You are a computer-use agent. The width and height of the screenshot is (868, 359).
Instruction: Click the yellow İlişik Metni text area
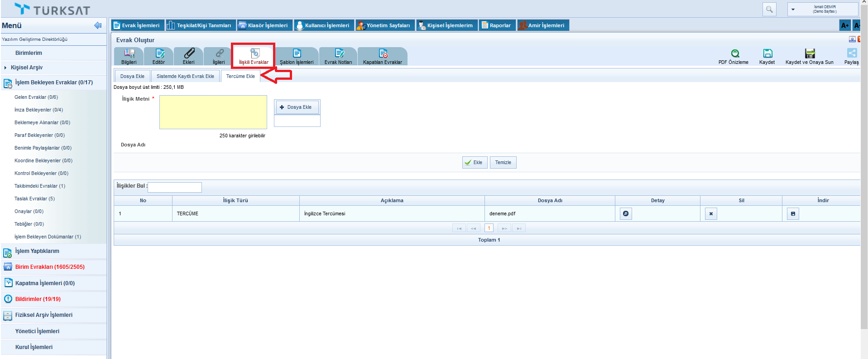pos(213,112)
